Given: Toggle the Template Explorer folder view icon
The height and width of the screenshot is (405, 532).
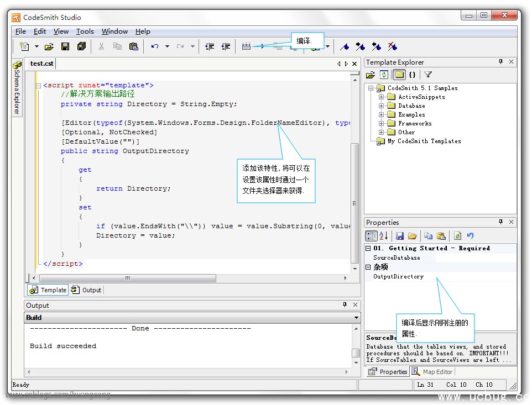Looking at the screenshot, I should (x=399, y=75).
